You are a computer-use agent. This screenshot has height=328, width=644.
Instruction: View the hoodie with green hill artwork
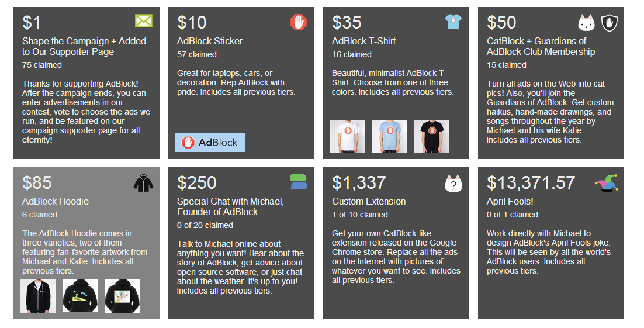tap(80, 296)
